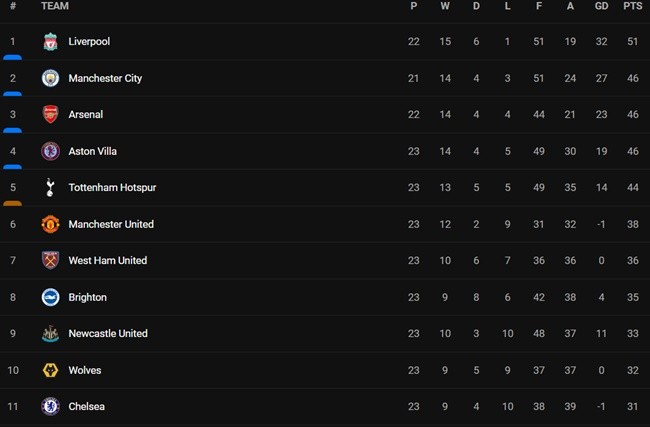
Task: Open the Liverpool team link
Action: (89, 42)
